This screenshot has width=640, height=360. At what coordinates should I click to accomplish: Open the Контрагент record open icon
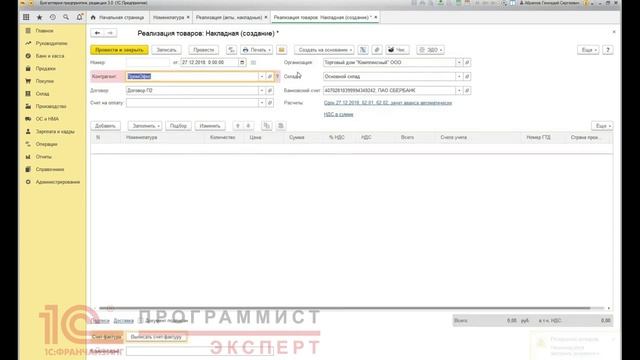[x=269, y=76]
